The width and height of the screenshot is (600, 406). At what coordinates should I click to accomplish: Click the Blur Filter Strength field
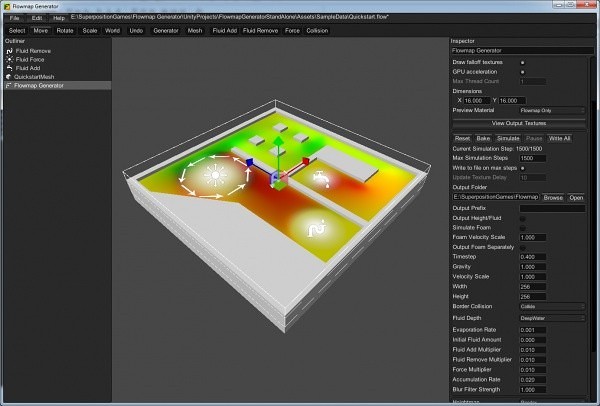533,390
